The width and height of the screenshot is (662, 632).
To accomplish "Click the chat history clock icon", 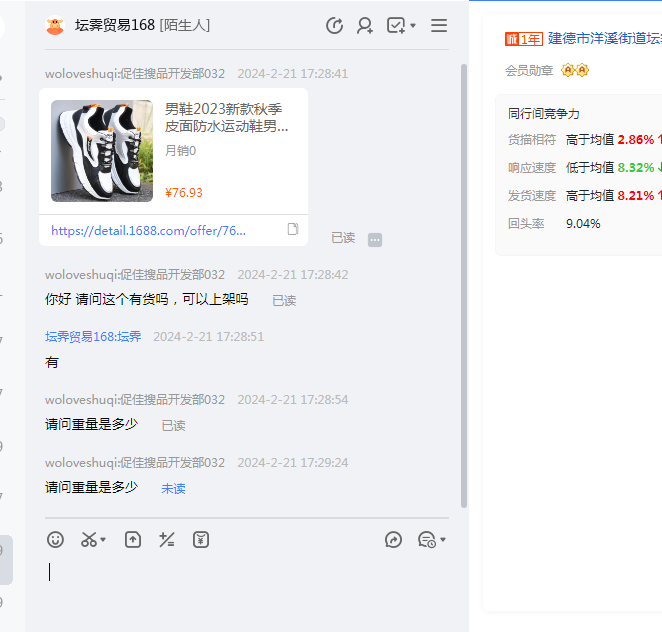I will [335, 26].
